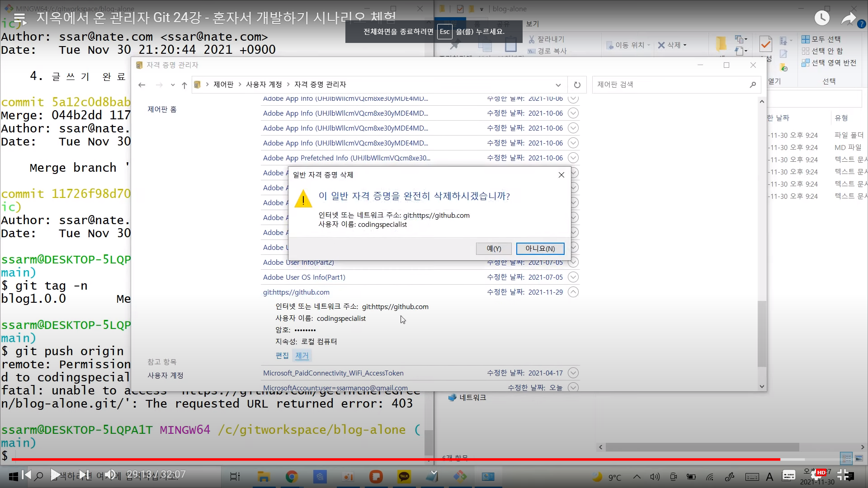
Task: Expand the Adobe User OS Info(Part1) entry
Action: point(573,277)
